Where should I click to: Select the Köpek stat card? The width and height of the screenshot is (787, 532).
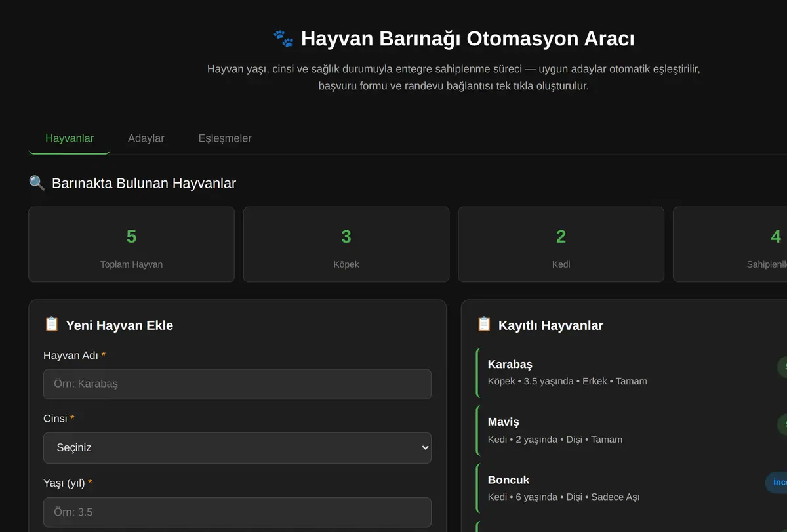346,245
